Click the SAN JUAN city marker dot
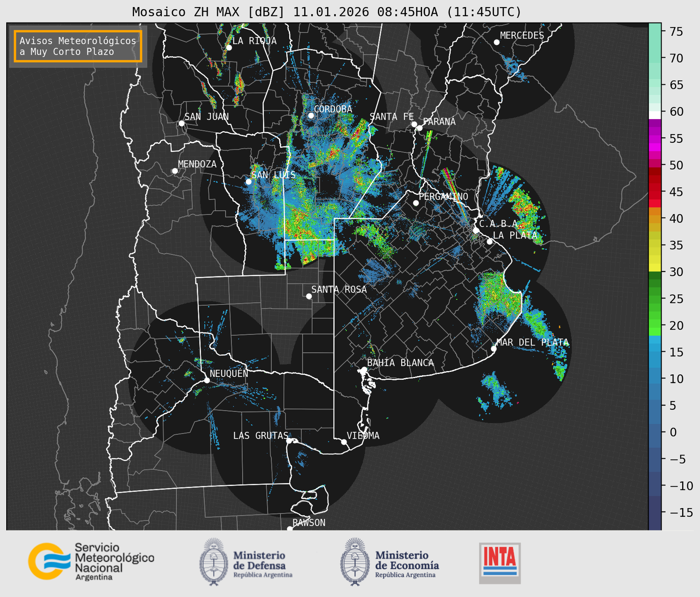This screenshot has width=700, height=597. pyautogui.click(x=181, y=123)
